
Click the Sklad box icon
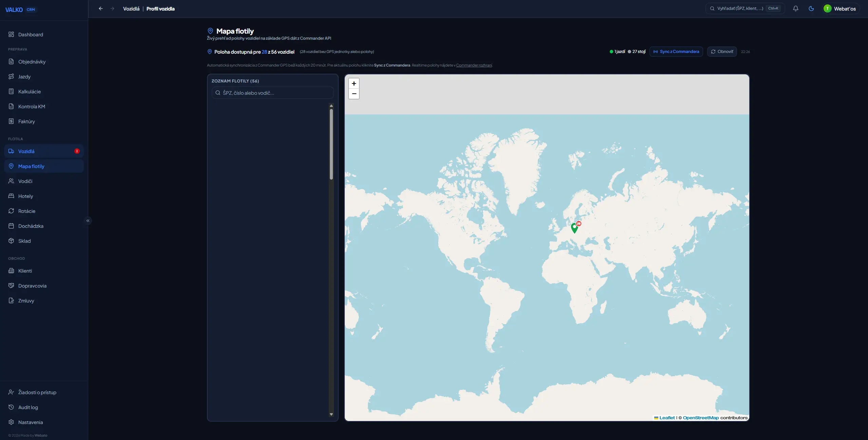point(11,241)
